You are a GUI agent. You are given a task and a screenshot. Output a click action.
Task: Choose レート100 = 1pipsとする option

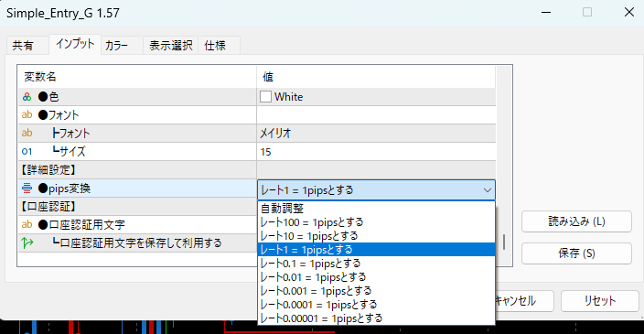click(376, 222)
